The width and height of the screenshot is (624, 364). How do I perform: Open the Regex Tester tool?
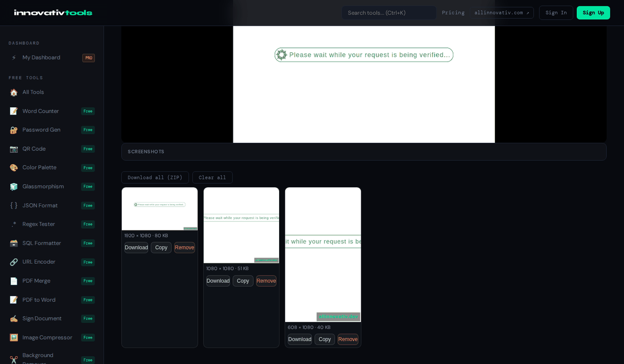52,224
